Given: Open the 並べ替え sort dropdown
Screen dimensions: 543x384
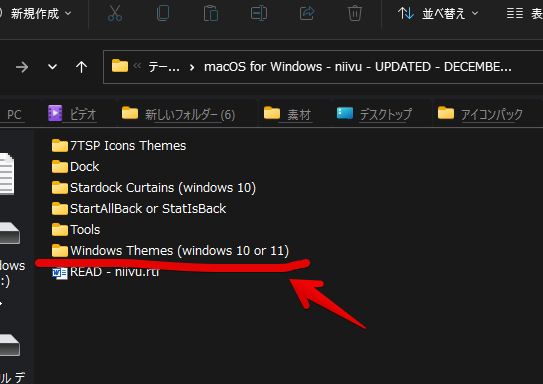Looking at the screenshot, I should [438, 14].
